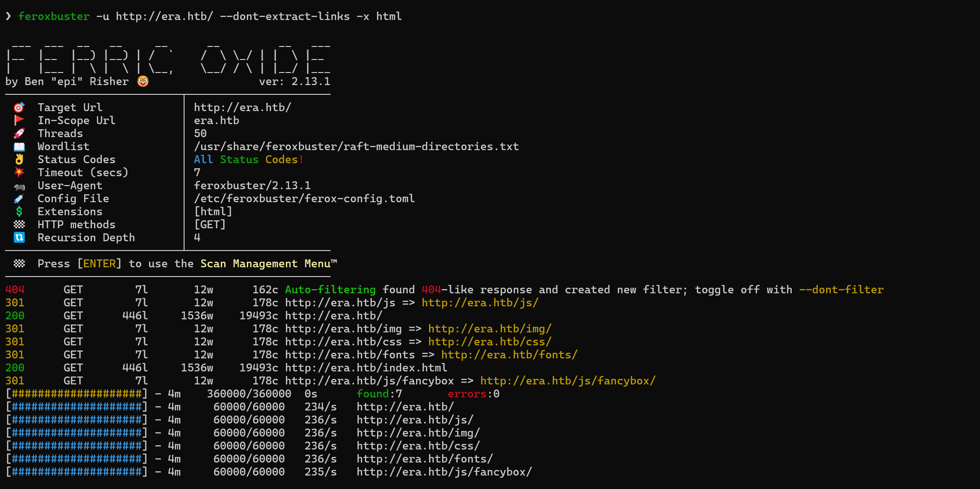Viewport: 980px width, 489px height.
Task: Click the book icon beside Wordlist
Action: click(x=19, y=146)
